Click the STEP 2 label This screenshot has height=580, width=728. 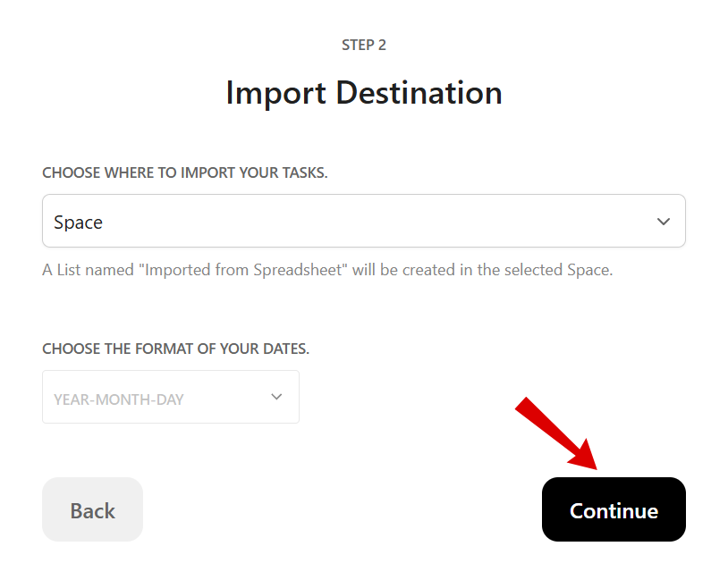click(x=364, y=45)
